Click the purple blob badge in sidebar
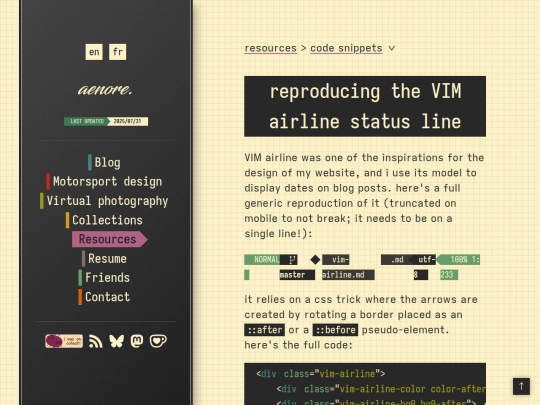 [64, 341]
